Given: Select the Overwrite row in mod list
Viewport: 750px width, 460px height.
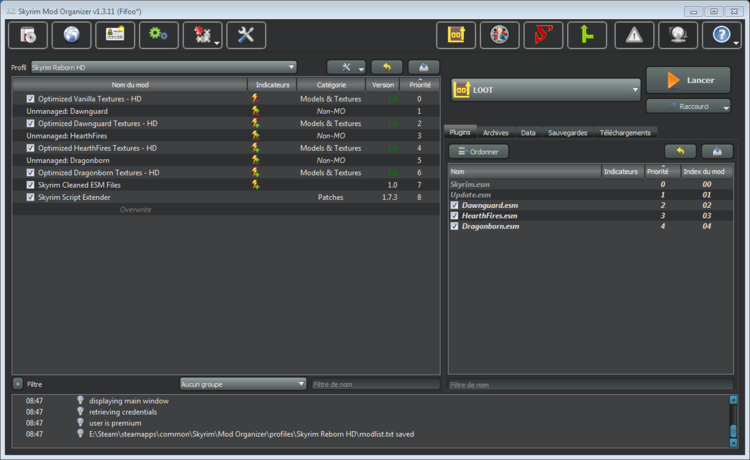Looking at the screenshot, I should point(226,209).
